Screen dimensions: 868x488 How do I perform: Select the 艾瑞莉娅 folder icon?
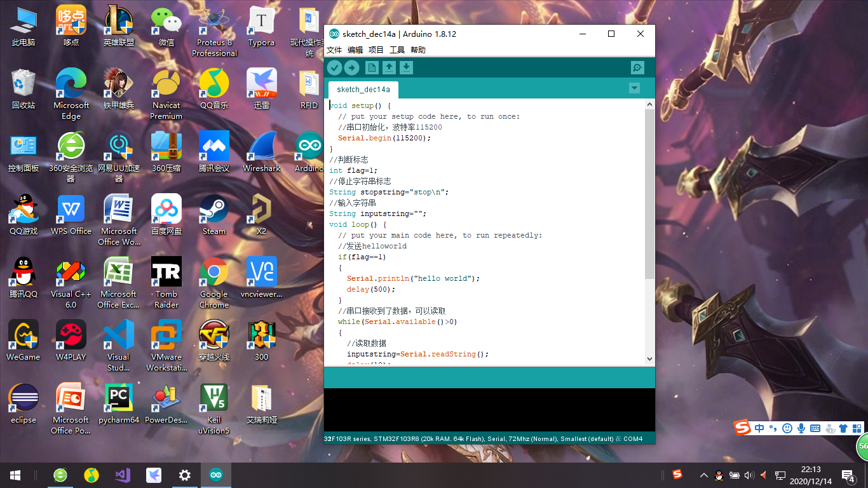click(262, 404)
